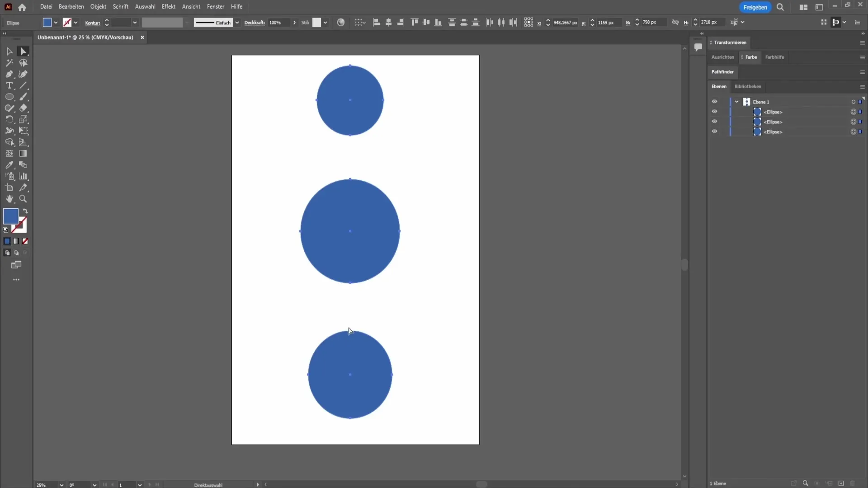Open the comments speech bubble panel
The width and height of the screenshot is (868, 488).
coord(698,47)
